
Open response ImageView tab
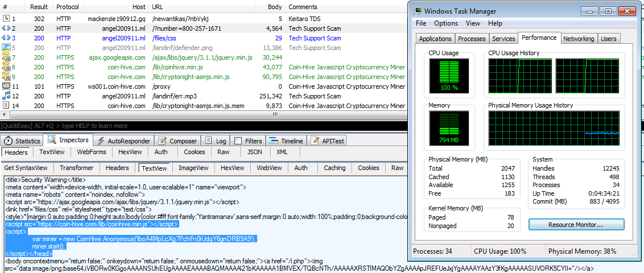click(193, 167)
